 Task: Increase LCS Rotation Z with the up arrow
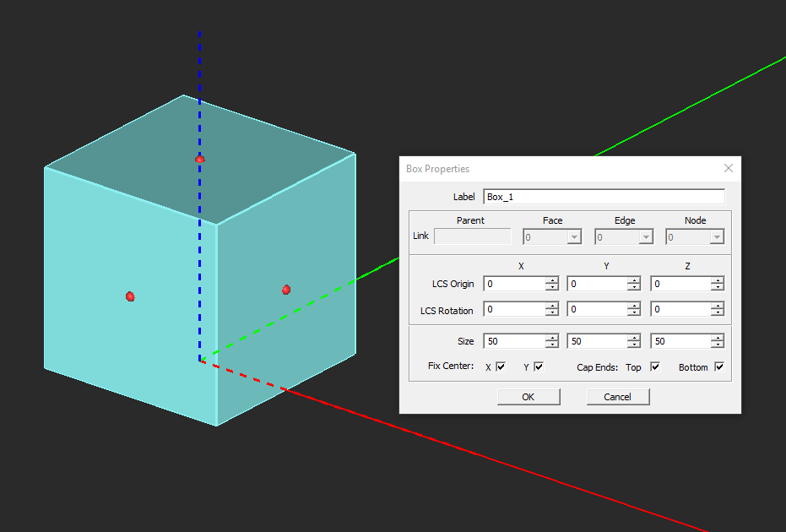718,307
